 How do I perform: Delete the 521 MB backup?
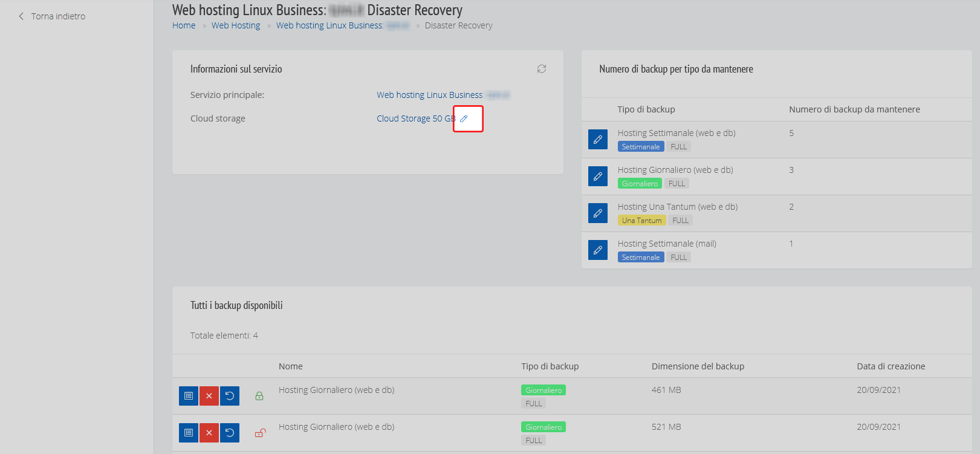pos(209,433)
